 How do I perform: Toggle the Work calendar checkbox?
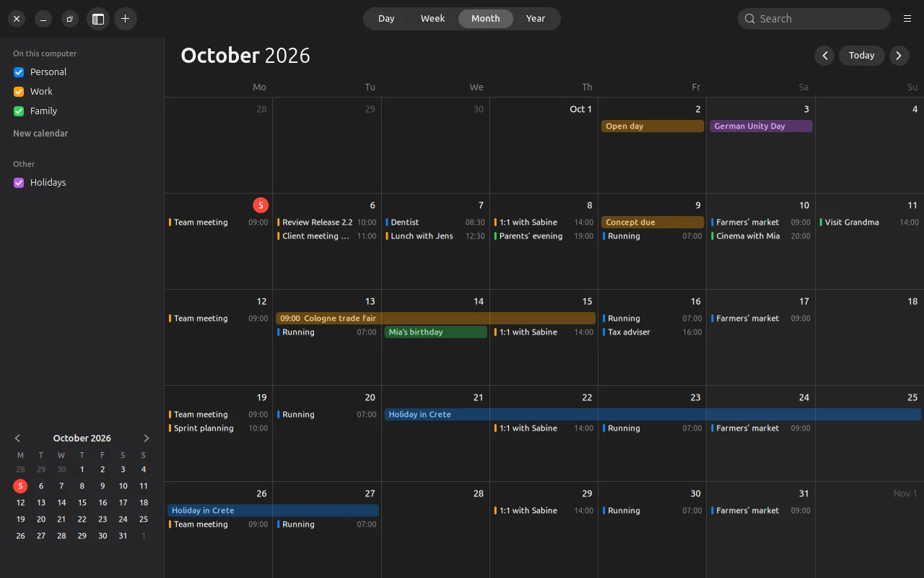tap(19, 92)
